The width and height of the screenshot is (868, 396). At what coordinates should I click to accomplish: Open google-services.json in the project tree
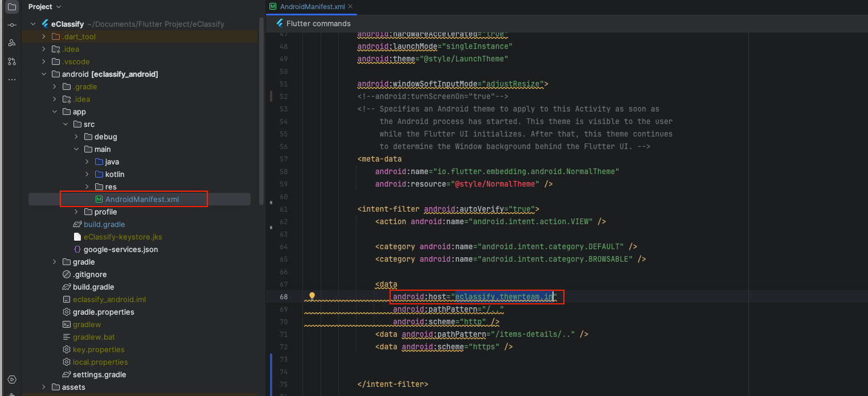coord(120,249)
